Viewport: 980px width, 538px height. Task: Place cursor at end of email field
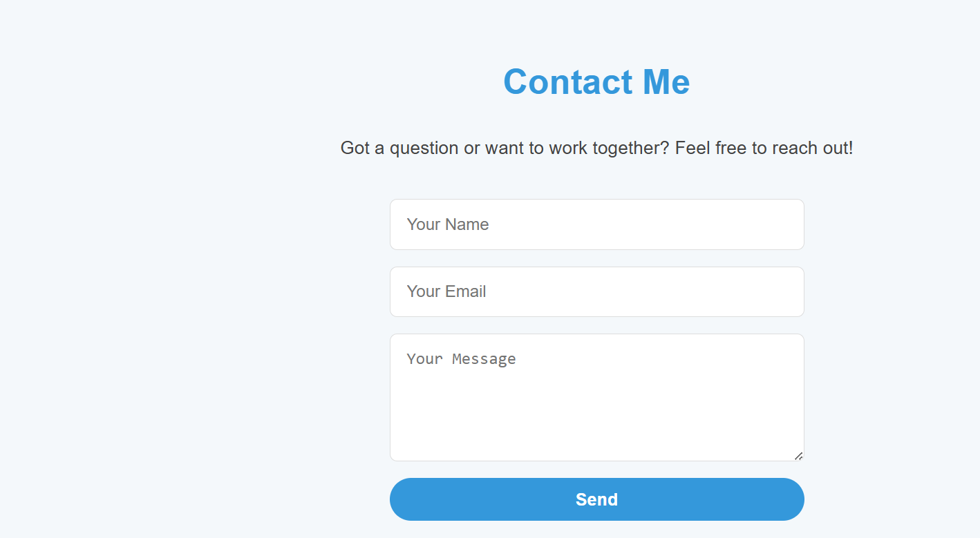[788, 291]
